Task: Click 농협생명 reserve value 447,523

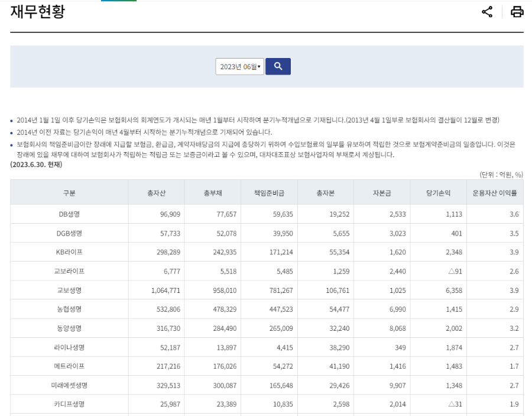Action: pos(281,309)
